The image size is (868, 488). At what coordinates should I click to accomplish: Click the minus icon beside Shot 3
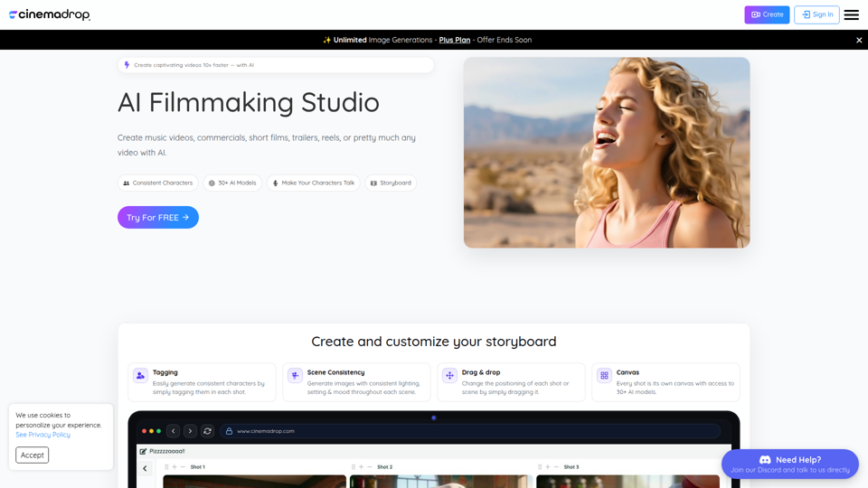click(x=556, y=467)
